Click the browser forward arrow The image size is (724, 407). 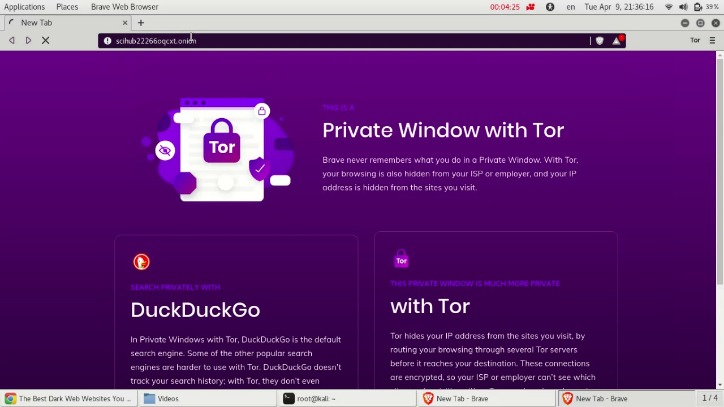[x=28, y=40]
